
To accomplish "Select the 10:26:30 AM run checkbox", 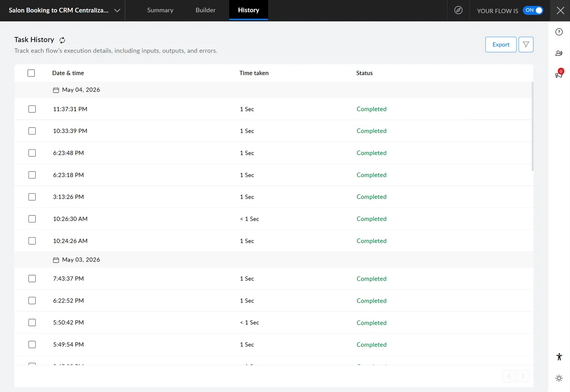I will tap(32, 219).
